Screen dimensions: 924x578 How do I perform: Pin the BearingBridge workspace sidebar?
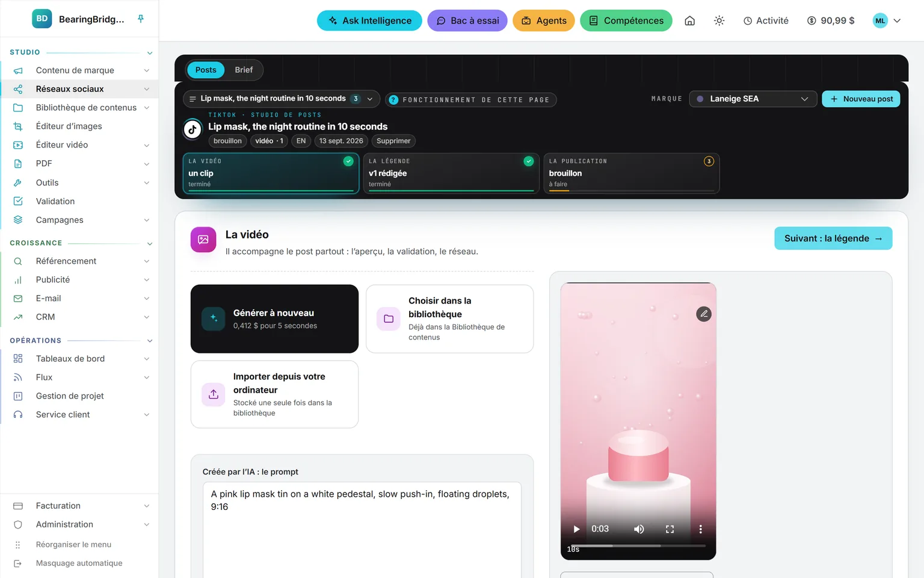tap(141, 19)
